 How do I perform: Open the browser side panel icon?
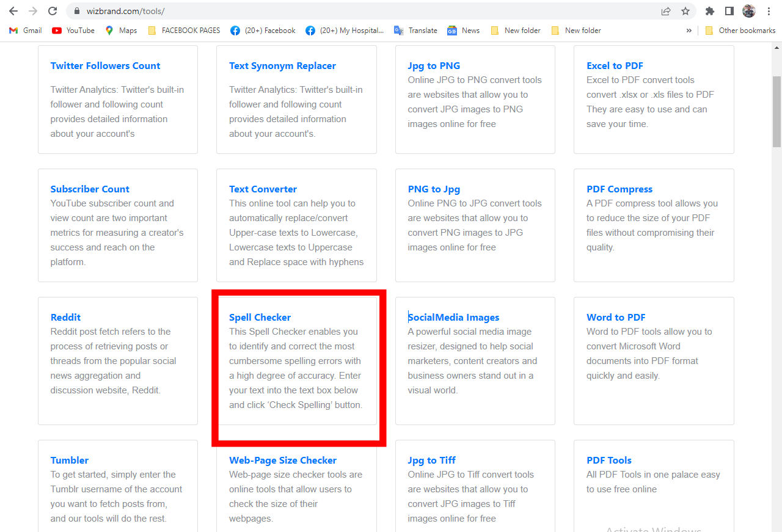(728, 11)
